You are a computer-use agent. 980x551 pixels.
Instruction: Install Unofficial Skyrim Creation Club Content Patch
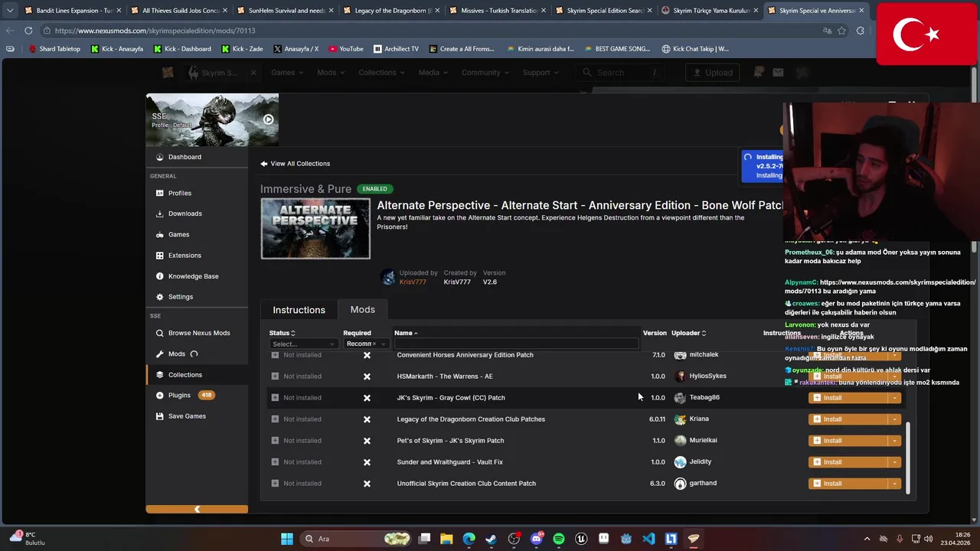coord(848,484)
